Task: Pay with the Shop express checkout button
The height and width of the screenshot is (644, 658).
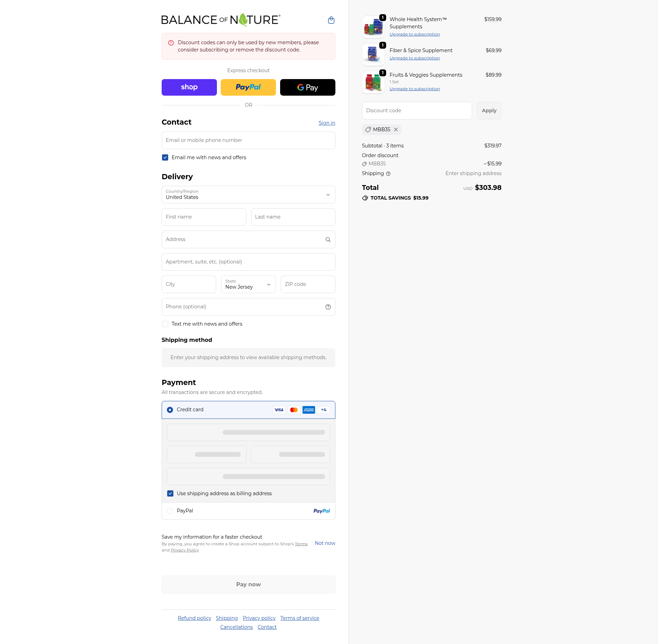Action: tap(189, 87)
